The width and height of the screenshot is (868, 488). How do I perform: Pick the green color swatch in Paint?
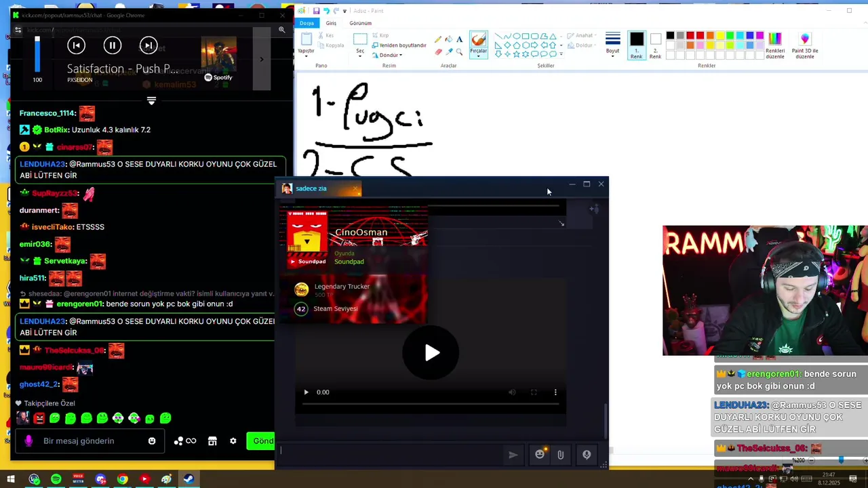tap(730, 35)
